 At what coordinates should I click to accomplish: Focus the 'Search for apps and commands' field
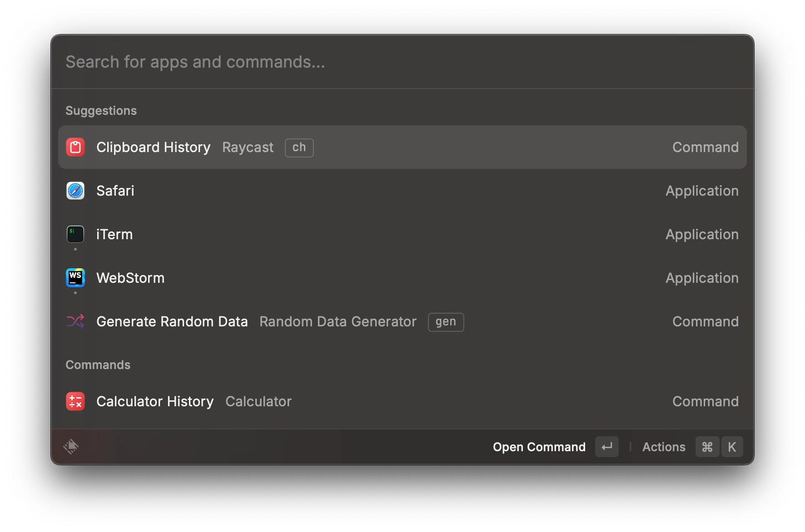[x=402, y=62]
